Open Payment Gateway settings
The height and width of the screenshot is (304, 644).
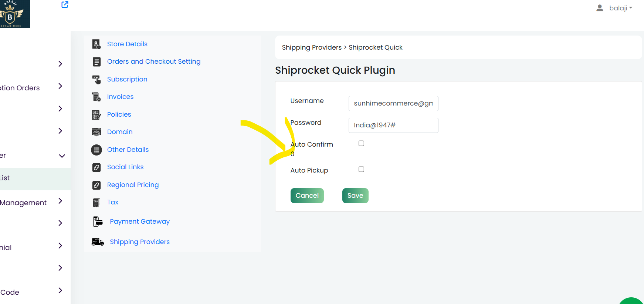click(x=140, y=221)
